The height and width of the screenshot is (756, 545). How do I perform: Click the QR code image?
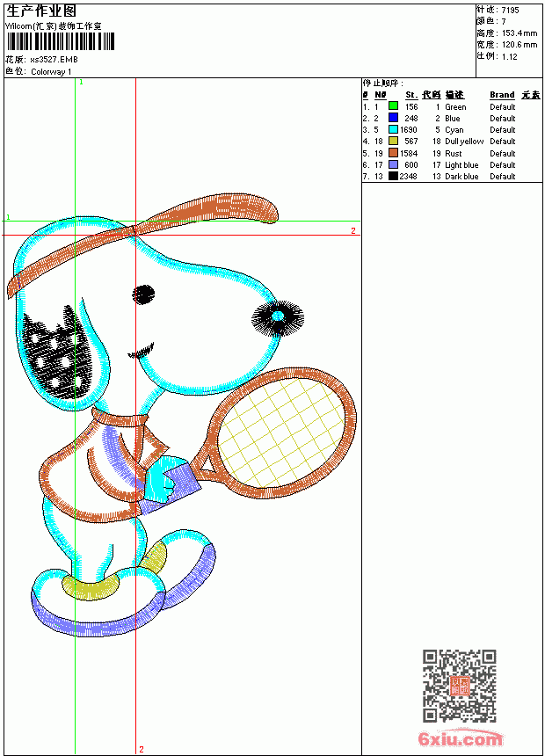pyautogui.click(x=460, y=686)
